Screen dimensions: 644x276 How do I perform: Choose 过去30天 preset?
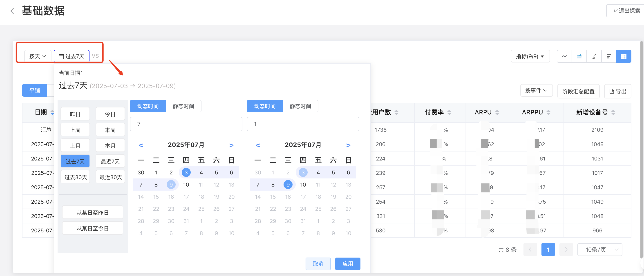tap(75, 177)
